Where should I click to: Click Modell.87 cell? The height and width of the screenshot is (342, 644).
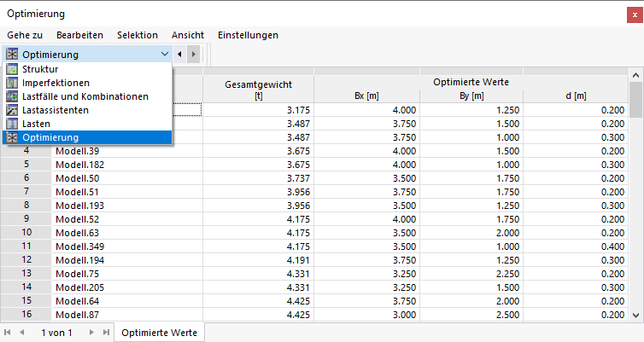pos(127,315)
